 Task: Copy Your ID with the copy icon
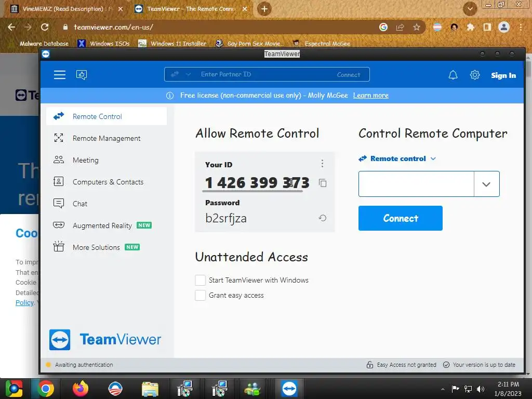pyautogui.click(x=323, y=183)
